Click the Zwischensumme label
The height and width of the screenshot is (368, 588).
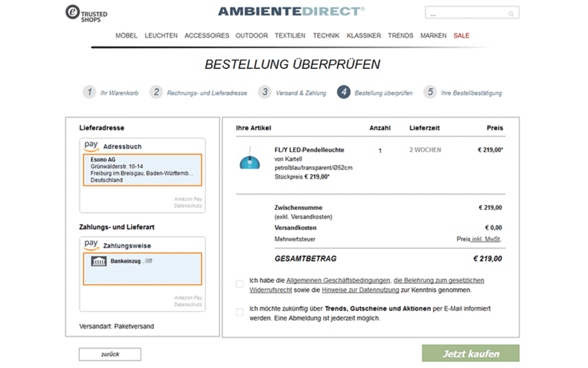299,207
